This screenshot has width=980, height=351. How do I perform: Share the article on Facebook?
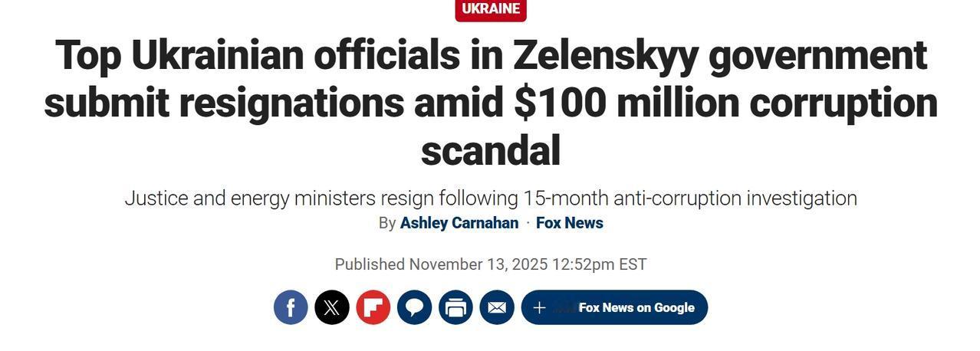(x=291, y=307)
